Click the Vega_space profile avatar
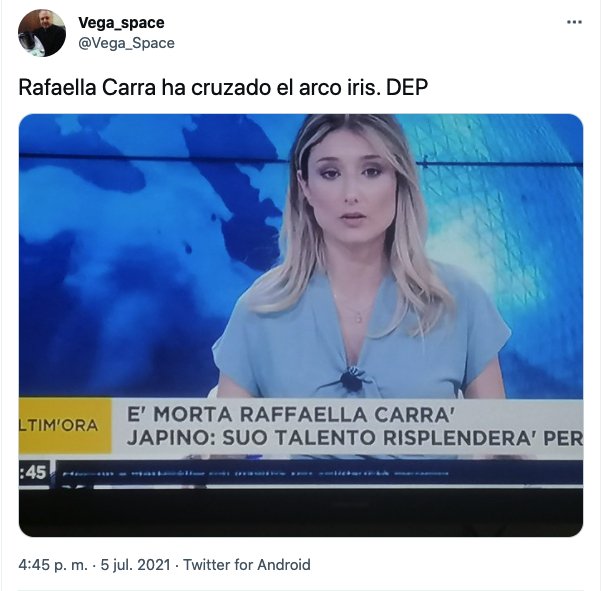The image size is (604, 591). [42, 33]
